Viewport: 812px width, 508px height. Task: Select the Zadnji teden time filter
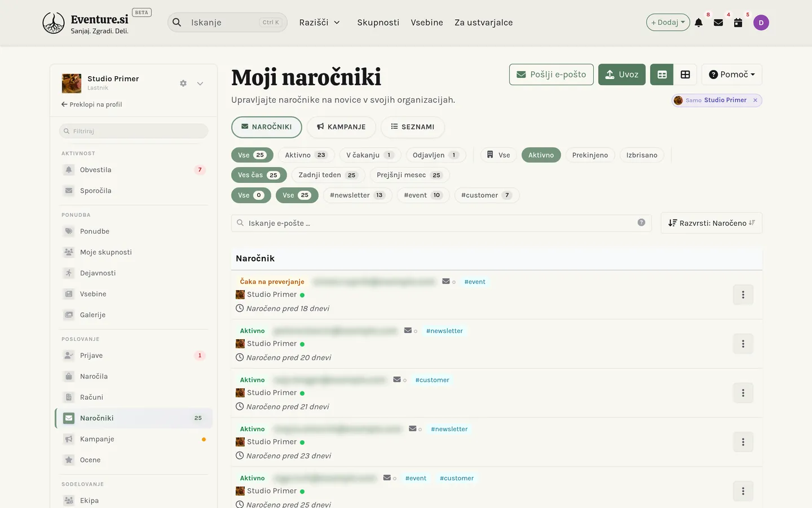[328, 175]
